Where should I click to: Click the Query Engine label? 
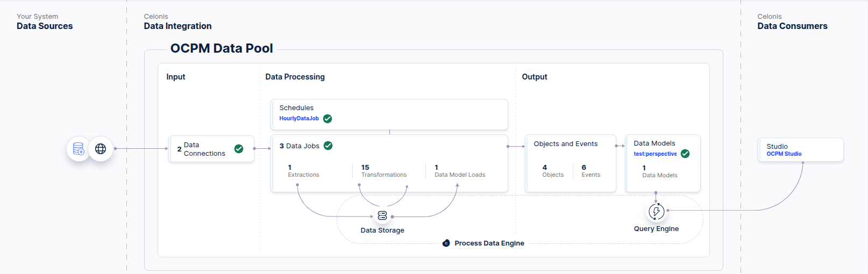656,229
